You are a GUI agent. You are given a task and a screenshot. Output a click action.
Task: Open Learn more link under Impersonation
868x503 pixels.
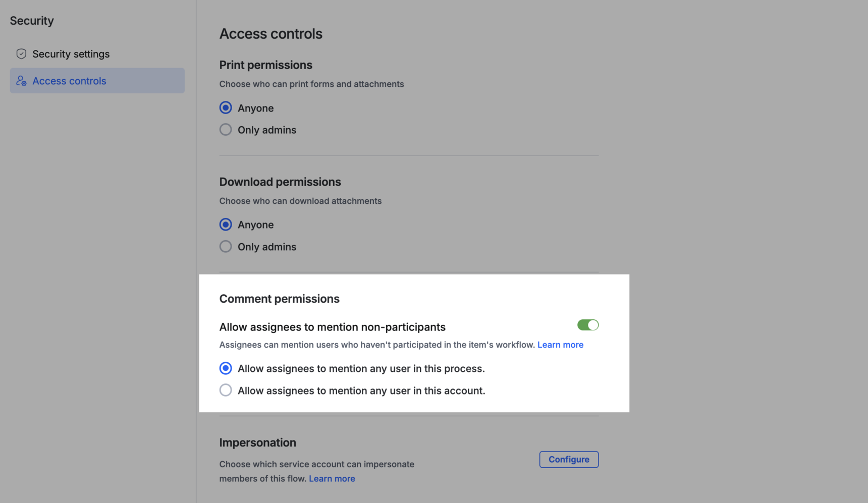[332, 478]
